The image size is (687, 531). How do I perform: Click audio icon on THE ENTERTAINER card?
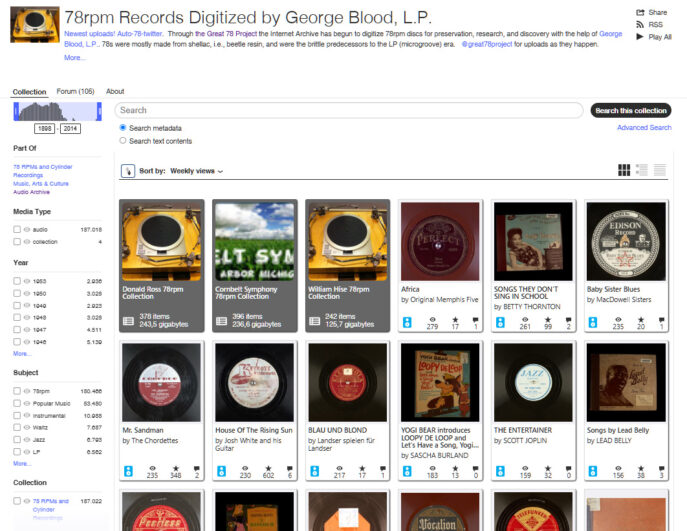(500, 471)
